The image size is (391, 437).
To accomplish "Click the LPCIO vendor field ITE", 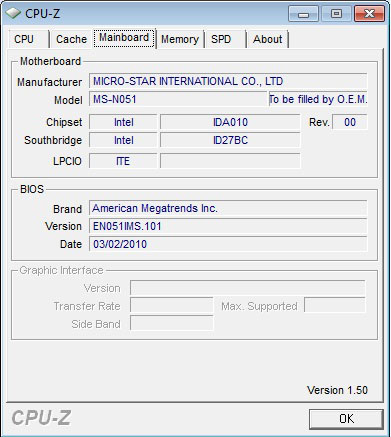I will [123, 161].
